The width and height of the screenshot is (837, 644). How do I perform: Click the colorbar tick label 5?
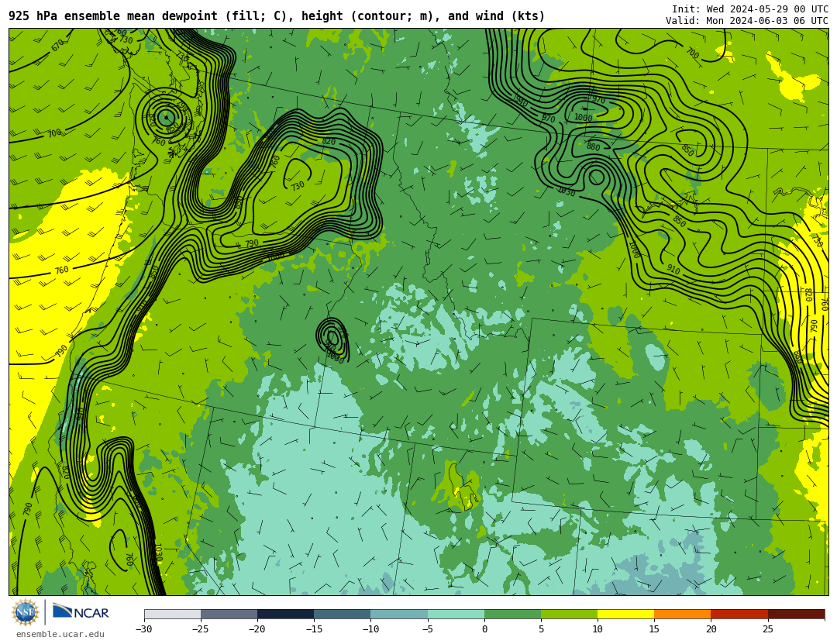[x=541, y=629]
